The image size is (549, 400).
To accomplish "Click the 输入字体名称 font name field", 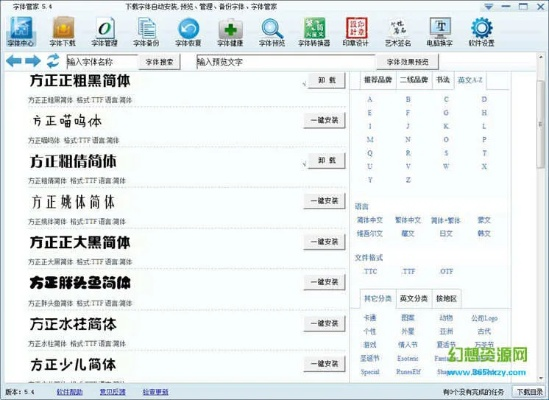I will coord(102,62).
